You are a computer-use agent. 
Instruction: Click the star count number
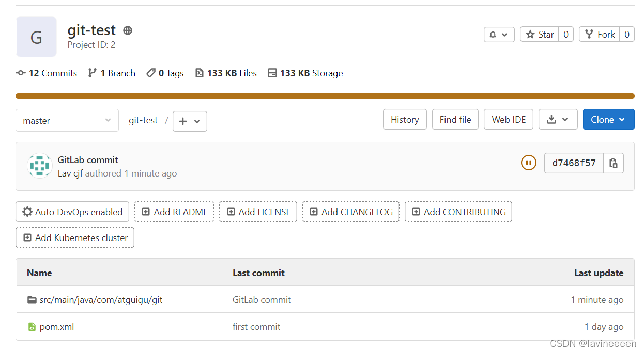(566, 35)
